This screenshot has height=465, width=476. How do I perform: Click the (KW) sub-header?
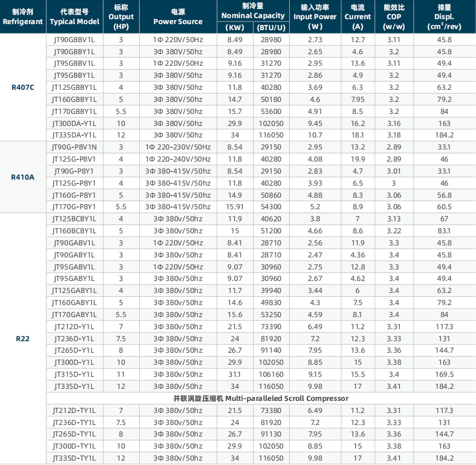[235, 27]
